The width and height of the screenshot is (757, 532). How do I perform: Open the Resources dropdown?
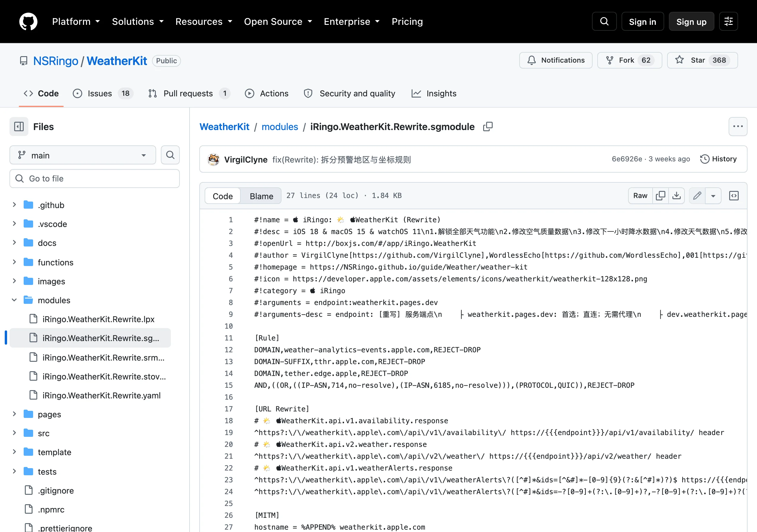(x=204, y=22)
